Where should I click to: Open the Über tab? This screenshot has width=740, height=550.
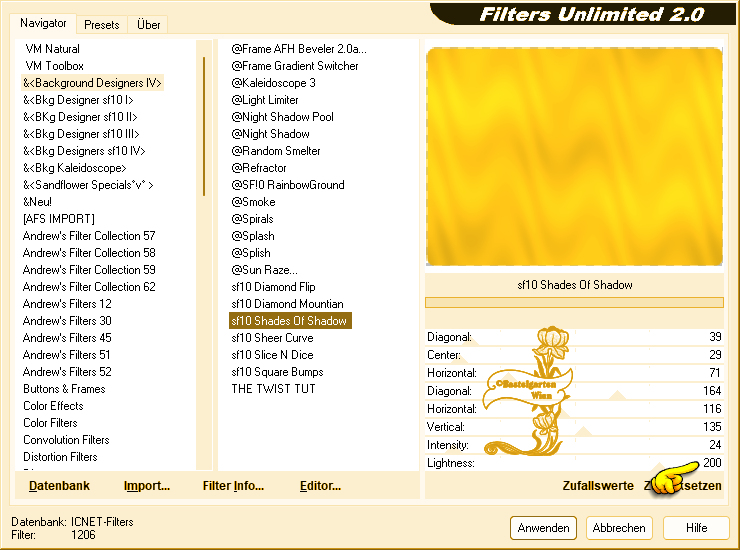[x=148, y=25]
